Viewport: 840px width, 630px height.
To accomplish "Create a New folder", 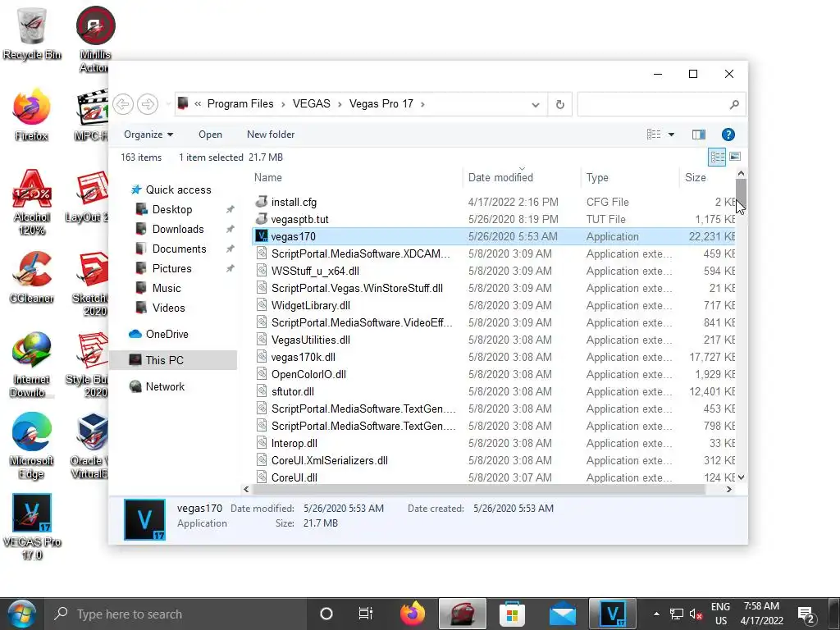I will click(271, 135).
